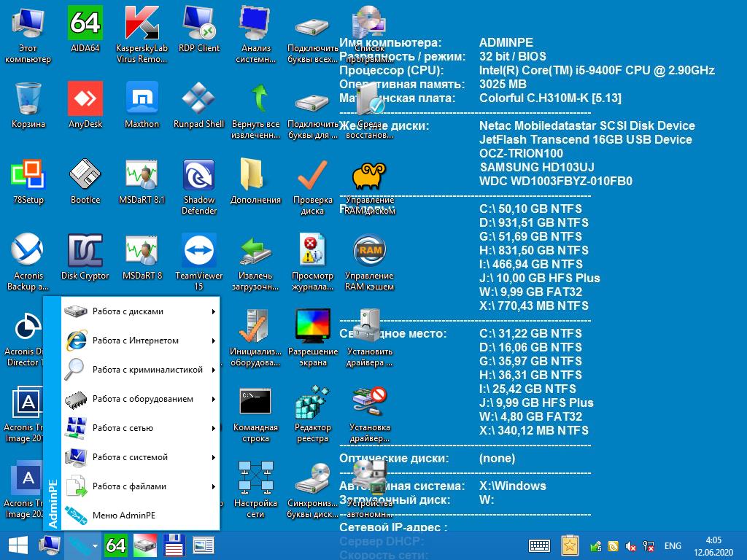The image size is (747, 560).
Task: Open the on-screen keyboard from taskbar
Action: coord(539,545)
